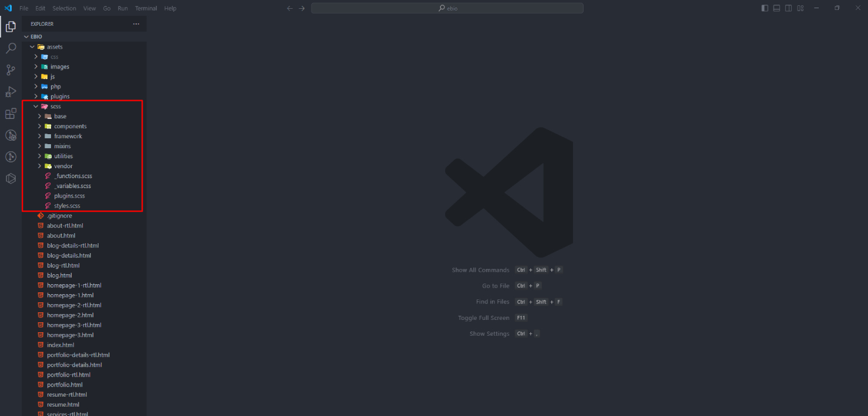Open the file "homepage-3-rtl.html"
868x416 pixels.
[74, 325]
